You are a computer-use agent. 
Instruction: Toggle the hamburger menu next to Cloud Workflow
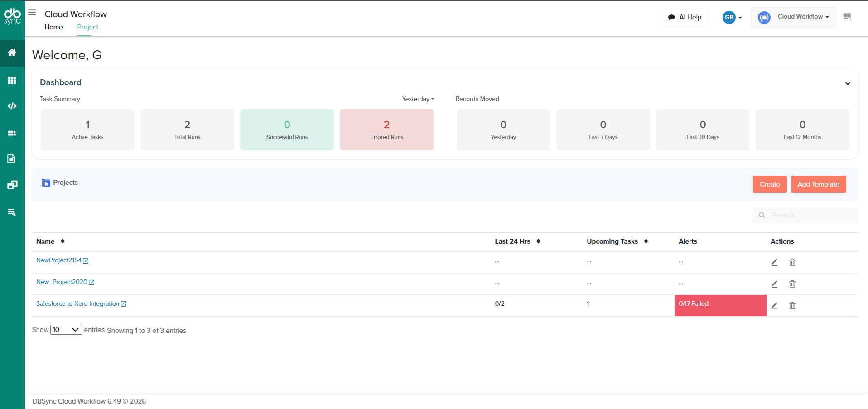coord(32,13)
